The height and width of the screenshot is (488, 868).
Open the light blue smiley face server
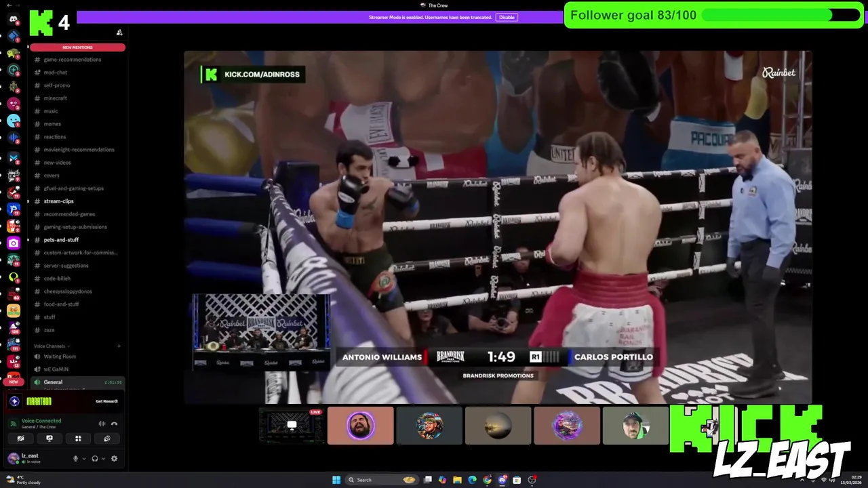tap(14, 121)
